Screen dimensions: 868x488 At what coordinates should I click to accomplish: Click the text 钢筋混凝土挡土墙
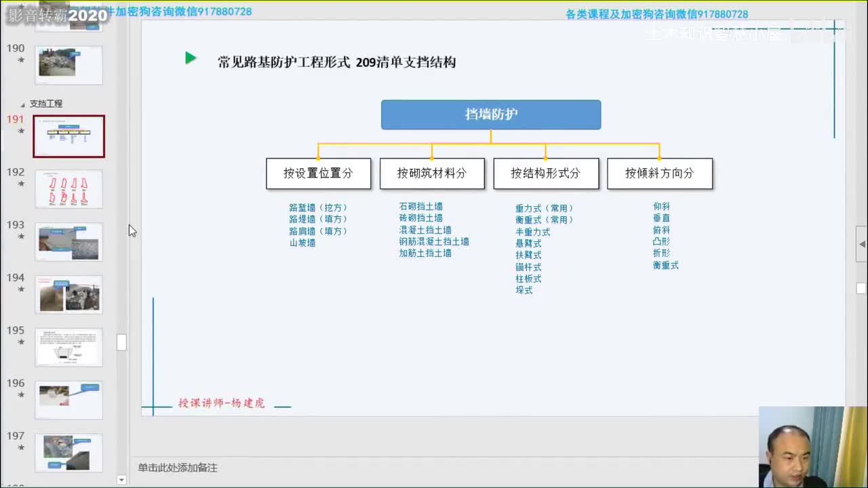click(x=434, y=241)
